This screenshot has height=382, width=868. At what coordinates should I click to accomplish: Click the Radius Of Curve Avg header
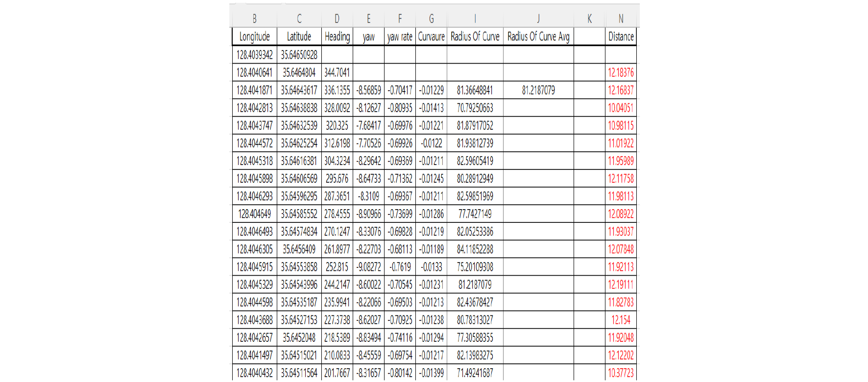(x=538, y=37)
